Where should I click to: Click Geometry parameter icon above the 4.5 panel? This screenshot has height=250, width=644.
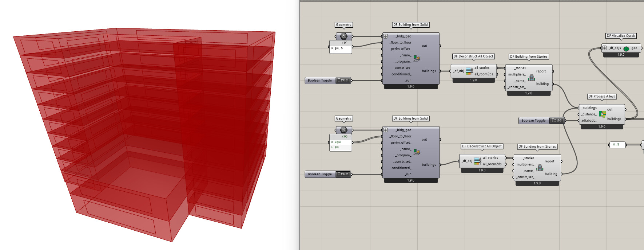pos(343,36)
